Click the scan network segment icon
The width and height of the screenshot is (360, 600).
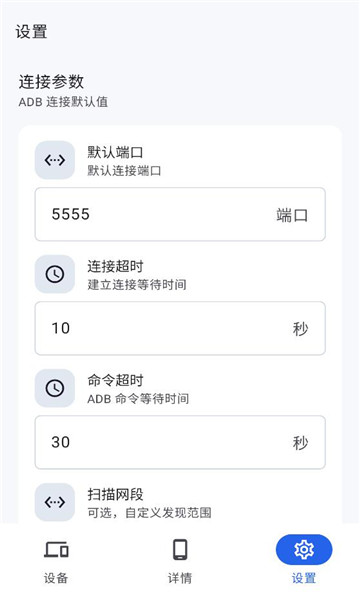tap(55, 502)
